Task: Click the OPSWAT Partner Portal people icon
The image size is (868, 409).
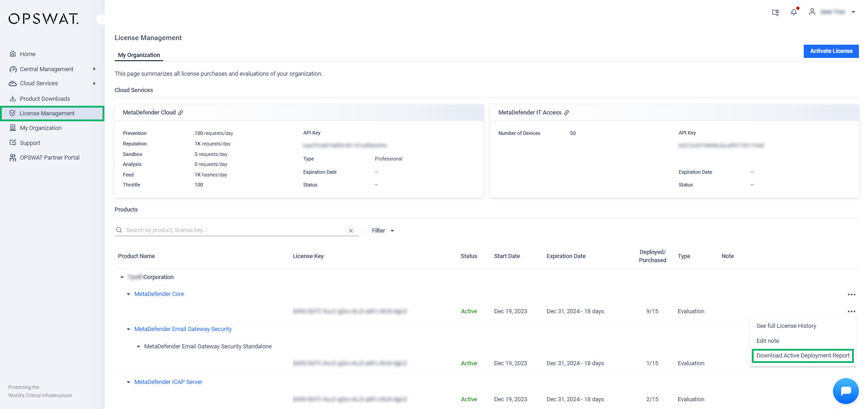Action: (13, 158)
